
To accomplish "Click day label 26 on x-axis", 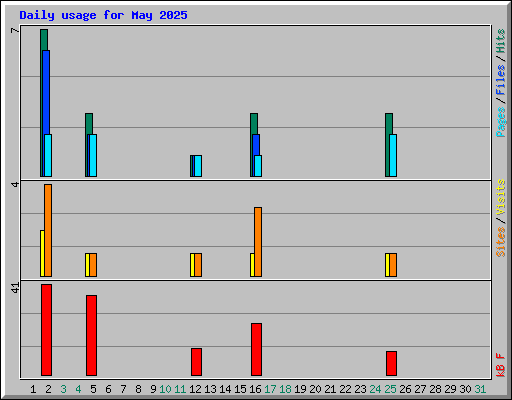I will 405,389.
